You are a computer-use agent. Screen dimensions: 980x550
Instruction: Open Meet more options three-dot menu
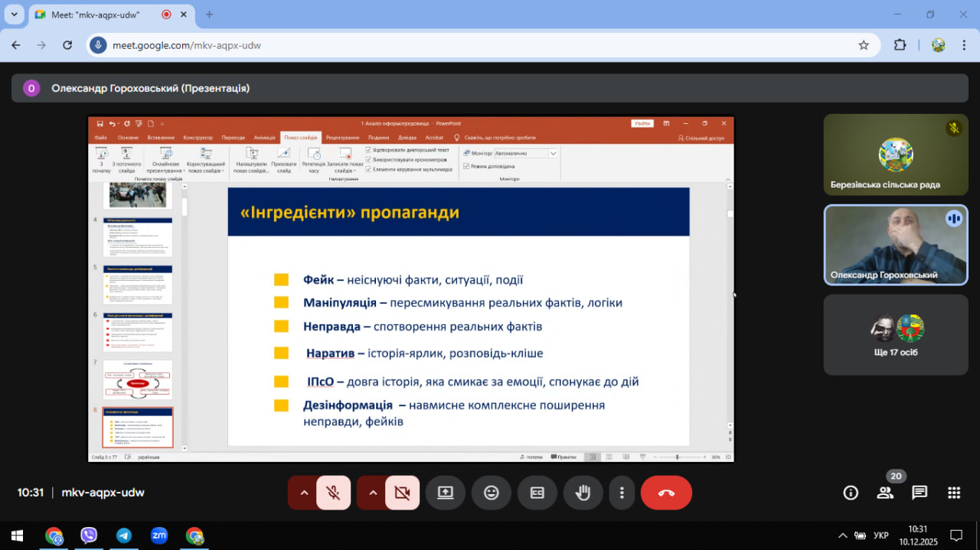[x=622, y=493]
